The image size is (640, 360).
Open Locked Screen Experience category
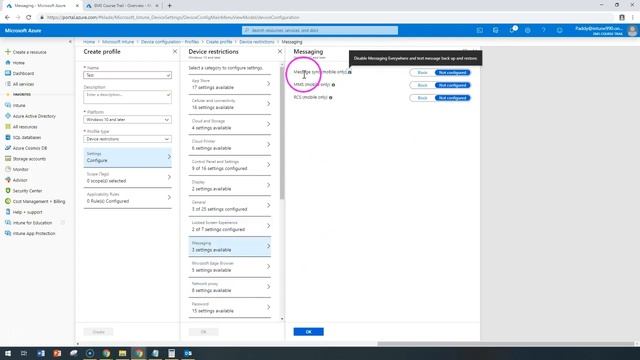(230, 226)
